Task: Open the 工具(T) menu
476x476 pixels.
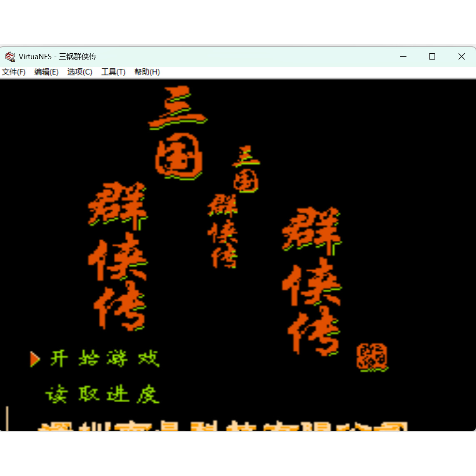Action: click(113, 72)
